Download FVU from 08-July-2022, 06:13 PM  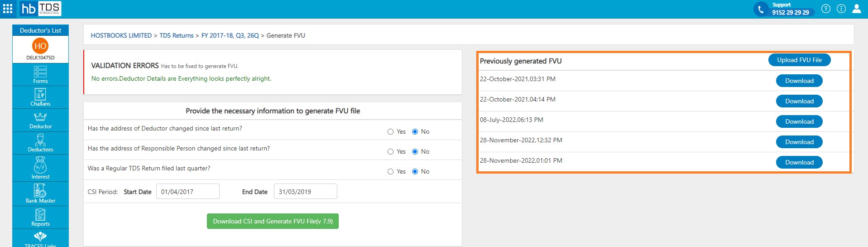[x=799, y=121]
